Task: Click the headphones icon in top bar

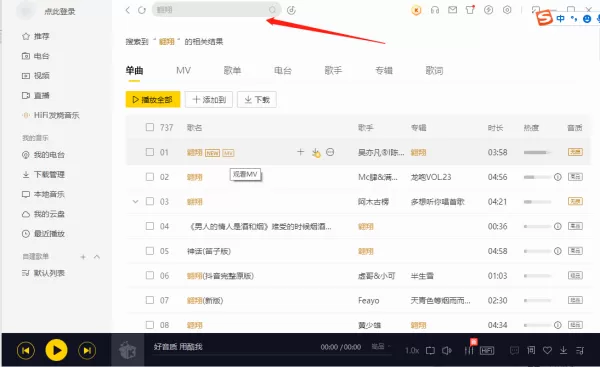Action: coord(435,10)
